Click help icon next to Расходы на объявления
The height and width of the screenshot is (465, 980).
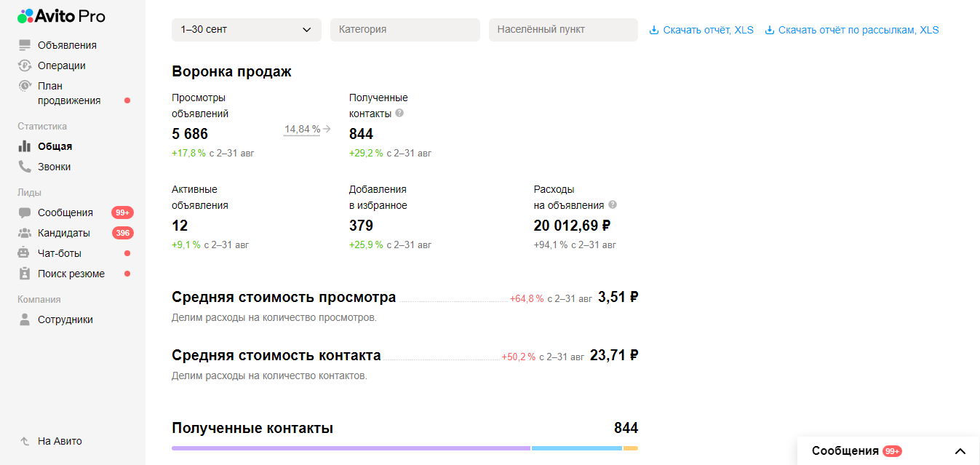click(613, 205)
